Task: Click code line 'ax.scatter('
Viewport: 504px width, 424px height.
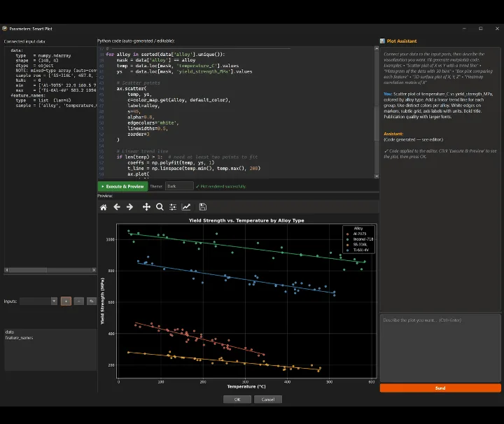Action: (132, 88)
